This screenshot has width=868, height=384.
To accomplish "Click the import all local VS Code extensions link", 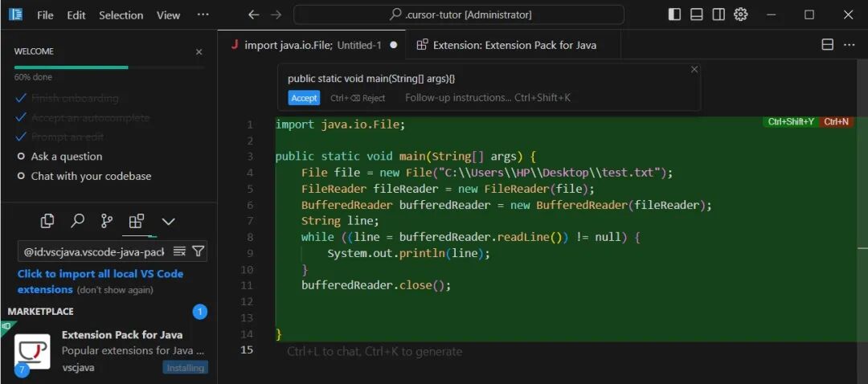I will (x=100, y=281).
